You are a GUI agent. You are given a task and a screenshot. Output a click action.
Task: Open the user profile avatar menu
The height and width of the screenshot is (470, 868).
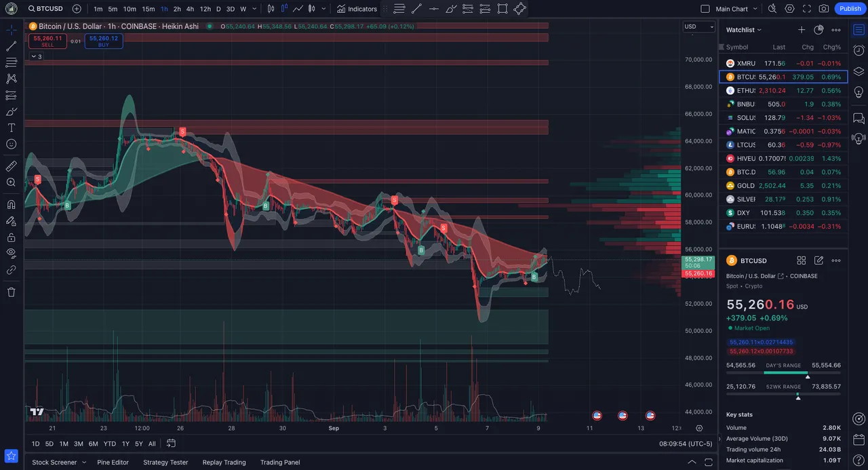pos(11,9)
